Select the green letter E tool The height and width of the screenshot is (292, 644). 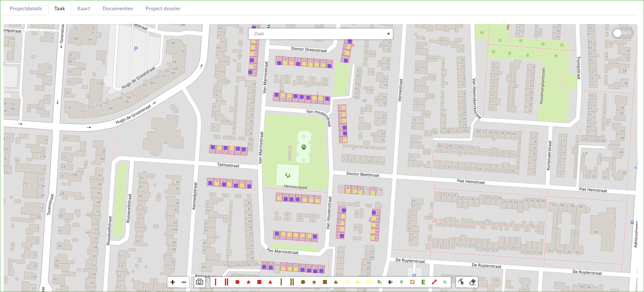(423, 282)
